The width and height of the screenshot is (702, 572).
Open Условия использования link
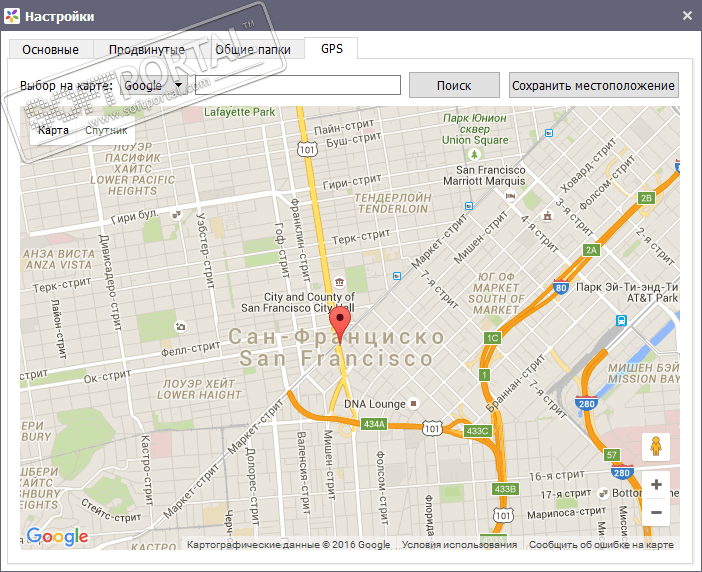(459, 545)
